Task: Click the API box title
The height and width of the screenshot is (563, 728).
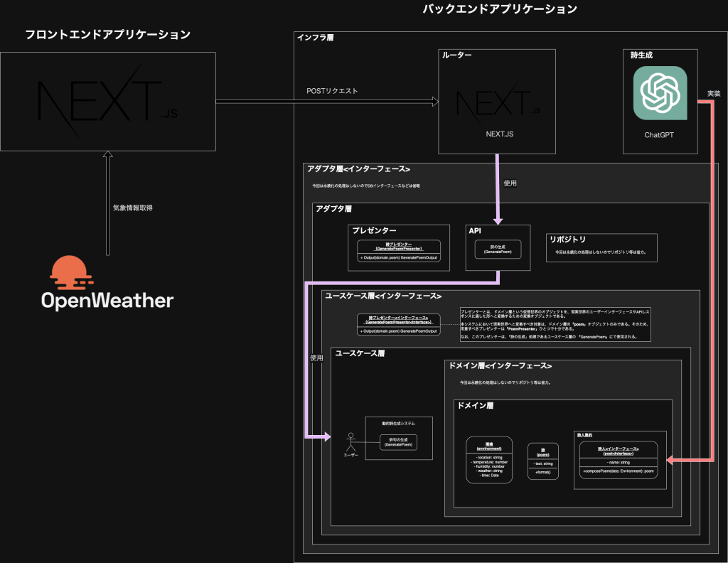Action: tap(474, 231)
